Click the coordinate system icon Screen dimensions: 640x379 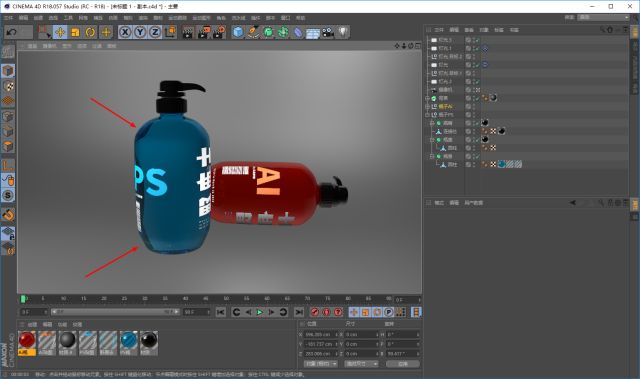point(170,32)
